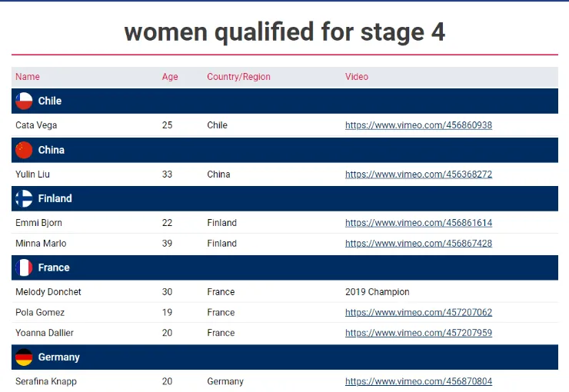Click the Chile flag icon
The height and width of the screenshot is (392, 569).
pos(24,101)
